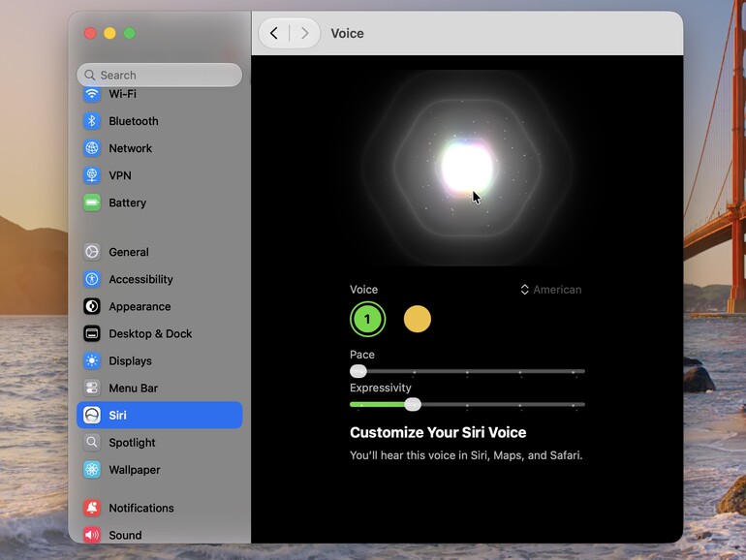Image resolution: width=746 pixels, height=560 pixels.
Task: Click the Displays sun icon
Action: click(92, 360)
